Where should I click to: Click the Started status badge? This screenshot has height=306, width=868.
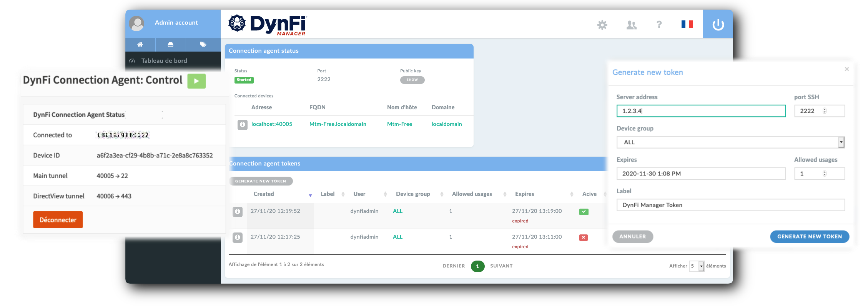[244, 80]
